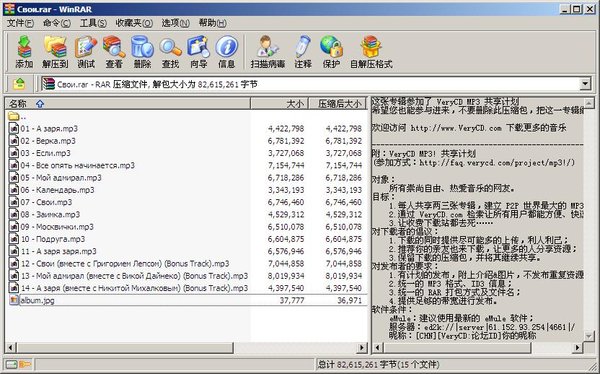Maximize the WinRAR window
600x374 pixels.
[577, 9]
